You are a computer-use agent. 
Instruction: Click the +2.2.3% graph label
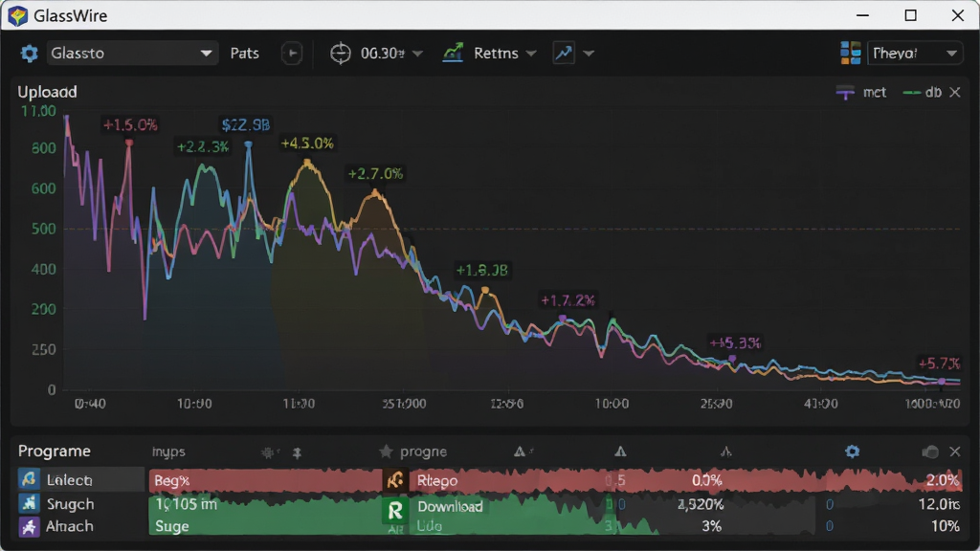pyautogui.click(x=203, y=146)
